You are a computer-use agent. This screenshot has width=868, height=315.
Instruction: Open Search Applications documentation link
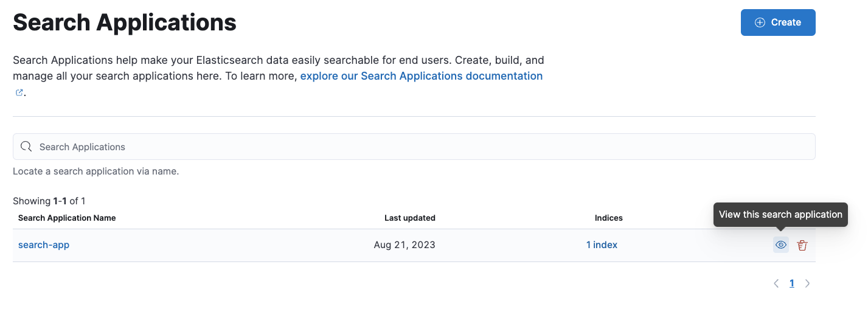tap(422, 76)
